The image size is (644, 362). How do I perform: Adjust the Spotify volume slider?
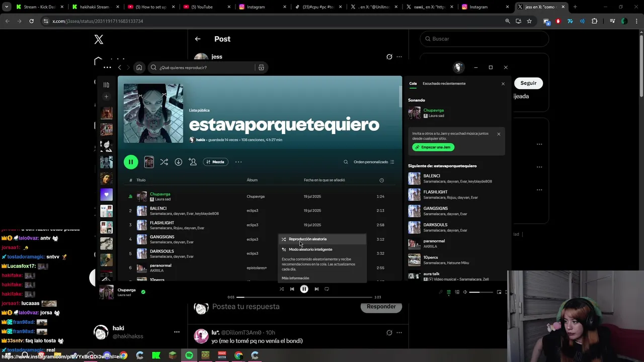[x=480, y=292]
